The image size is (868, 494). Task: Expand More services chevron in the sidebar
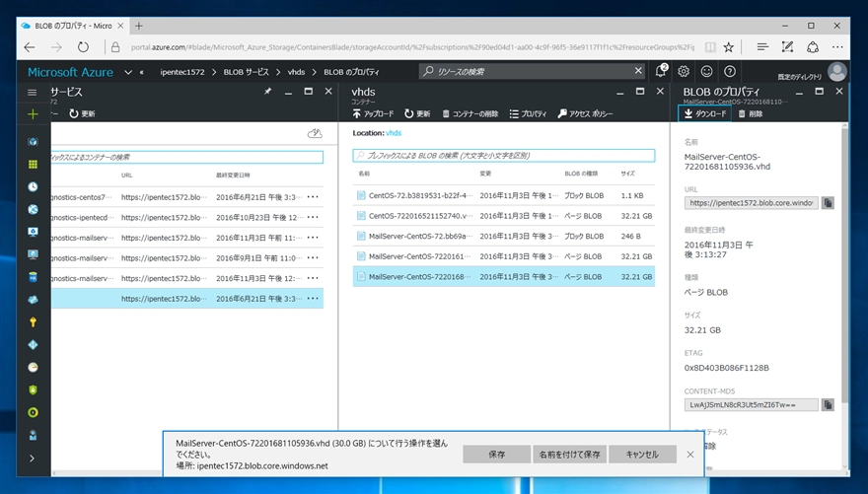coord(32,459)
